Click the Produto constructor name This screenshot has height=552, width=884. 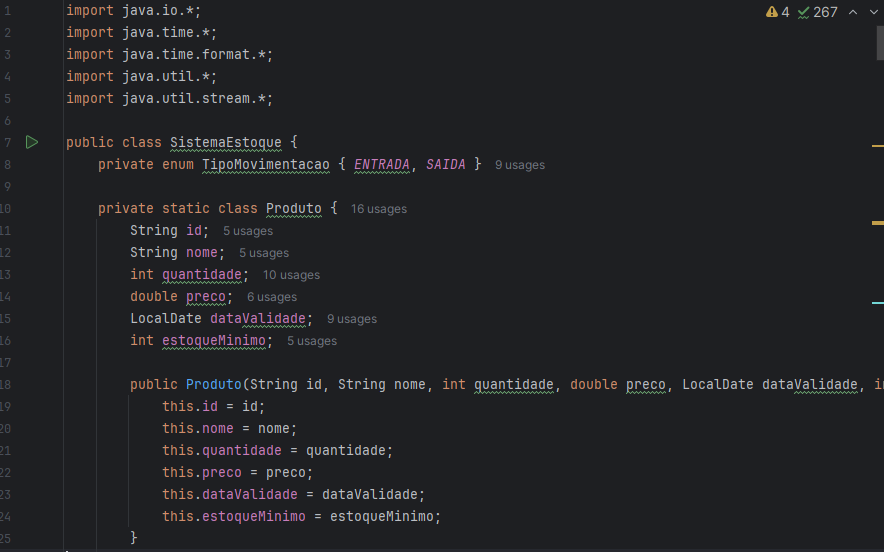click(x=214, y=385)
